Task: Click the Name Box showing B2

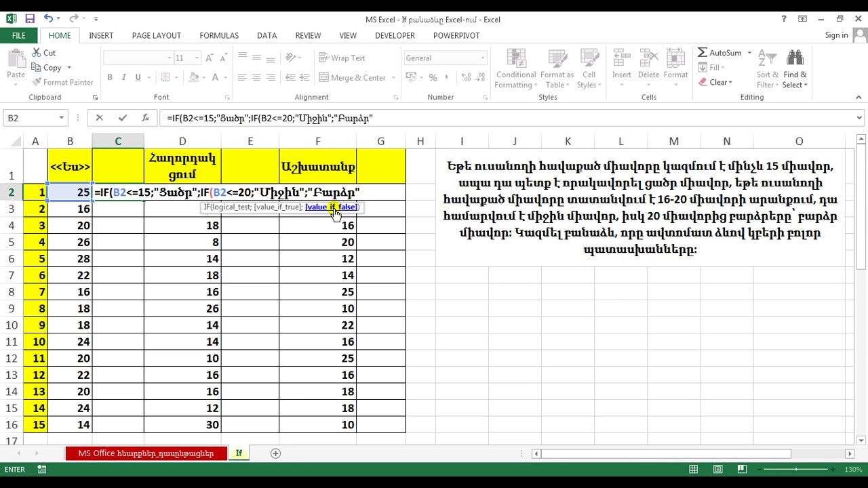Action: 31,118
